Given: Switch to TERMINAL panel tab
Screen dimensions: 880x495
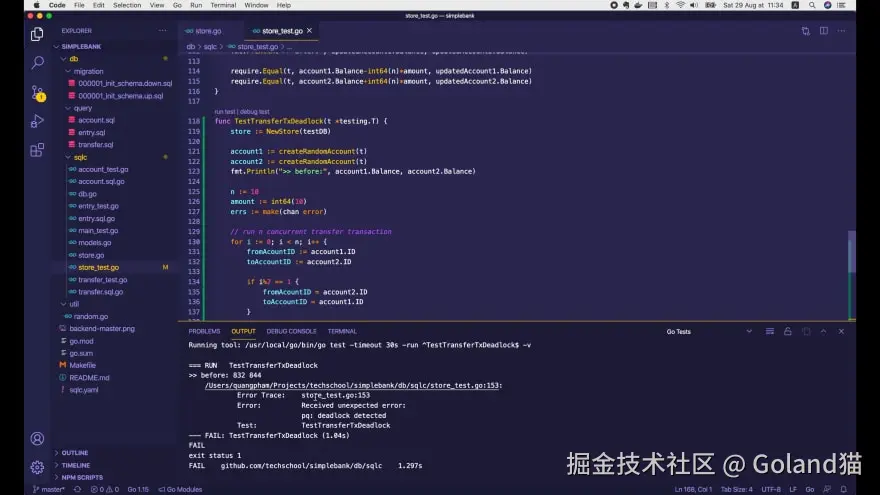Looking at the screenshot, I should pyautogui.click(x=342, y=332).
